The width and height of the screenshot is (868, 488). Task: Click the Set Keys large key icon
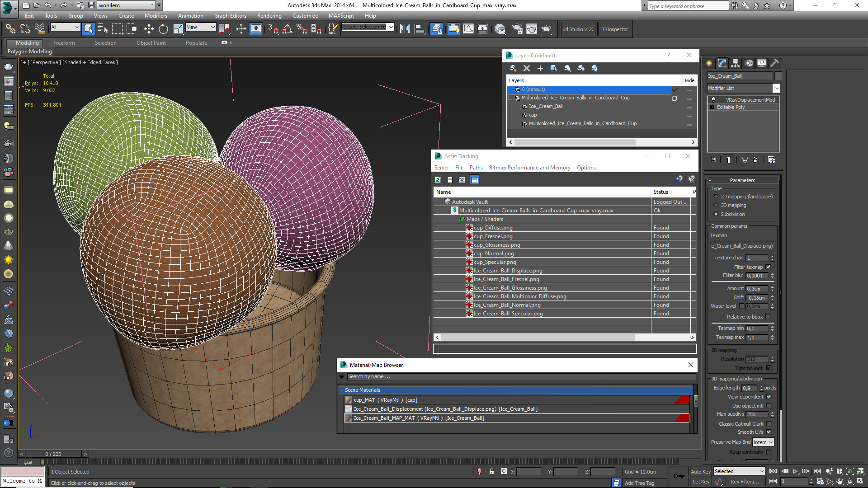(679, 476)
